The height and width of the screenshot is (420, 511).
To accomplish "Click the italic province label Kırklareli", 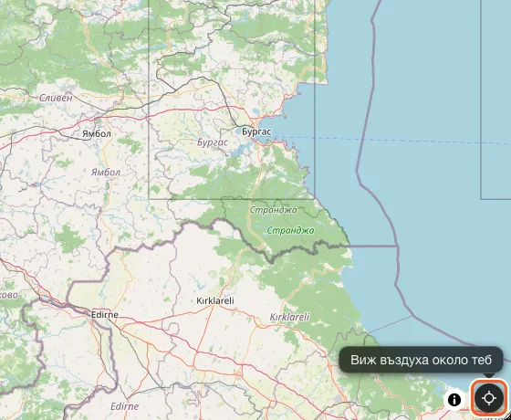I will pyautogui.click(x=289, y=317).
